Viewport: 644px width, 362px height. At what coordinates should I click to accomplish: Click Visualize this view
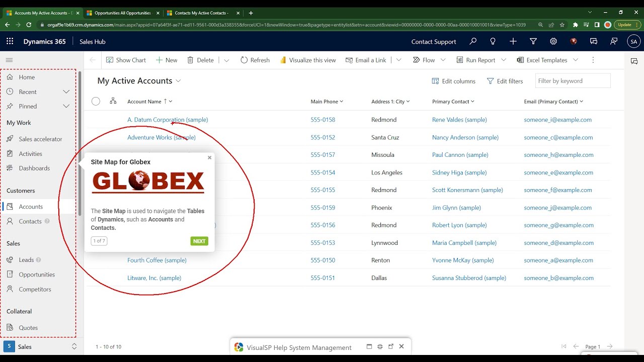308,60
